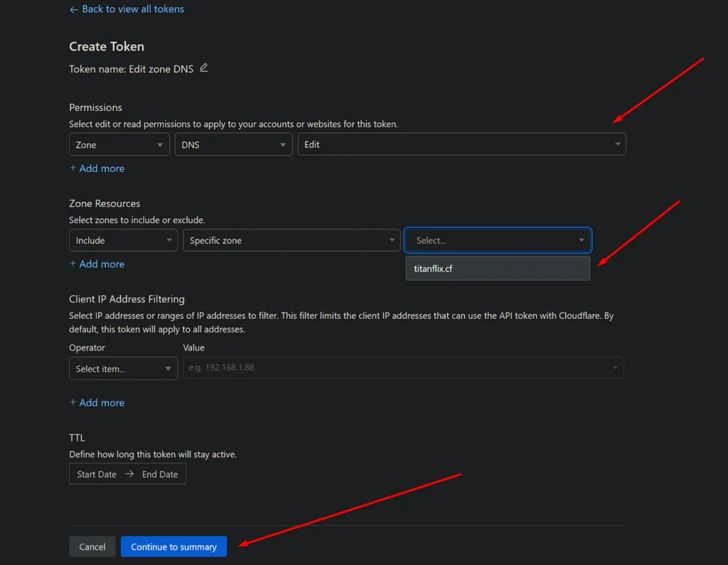Open the Zone permission type dropdown
728x565 pixels.
[119, 144]
